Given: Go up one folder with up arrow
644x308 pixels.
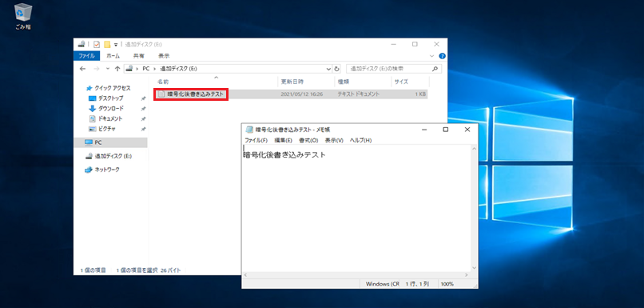Looking at the screenshot, I should coord(117,69).
